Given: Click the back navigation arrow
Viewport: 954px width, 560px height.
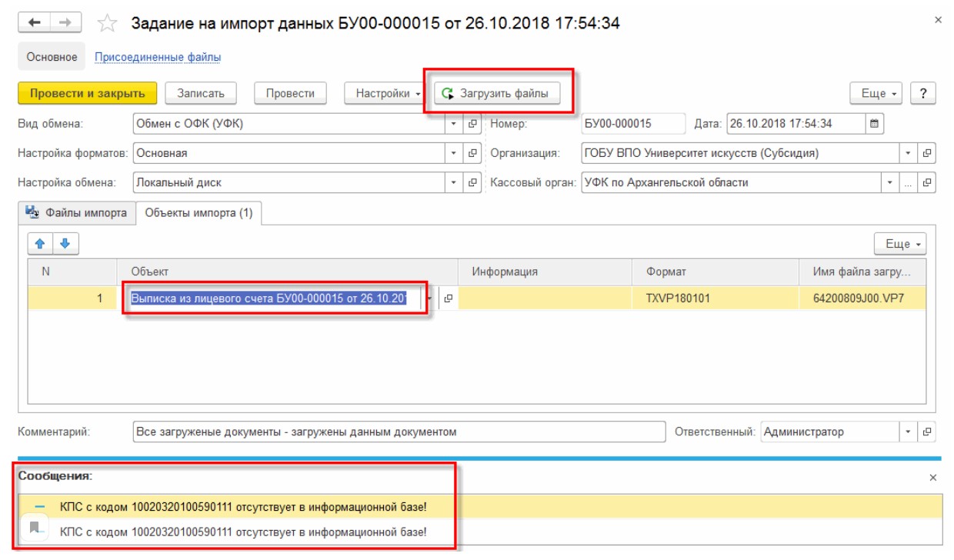Looking at the screenshot, I should tap(34, 23).
